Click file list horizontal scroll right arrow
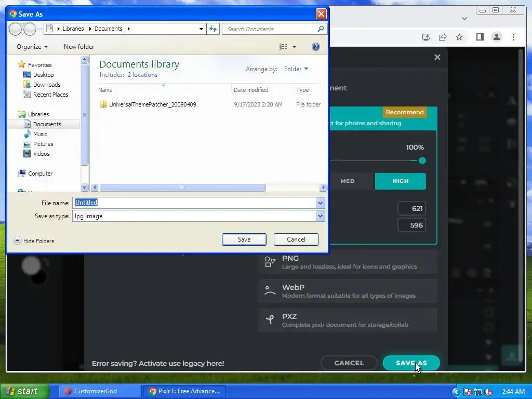532x399 pixels. pos(323,187)
